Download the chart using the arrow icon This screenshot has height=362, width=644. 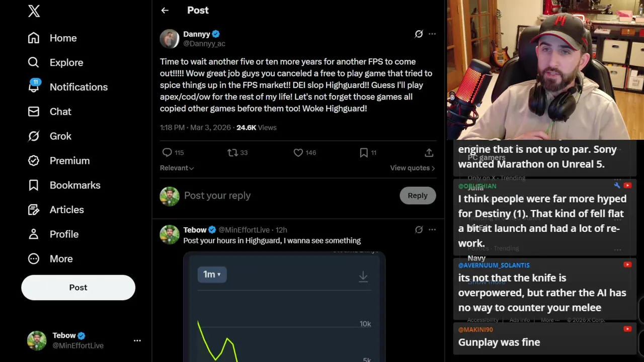click(x=363, y=276)
